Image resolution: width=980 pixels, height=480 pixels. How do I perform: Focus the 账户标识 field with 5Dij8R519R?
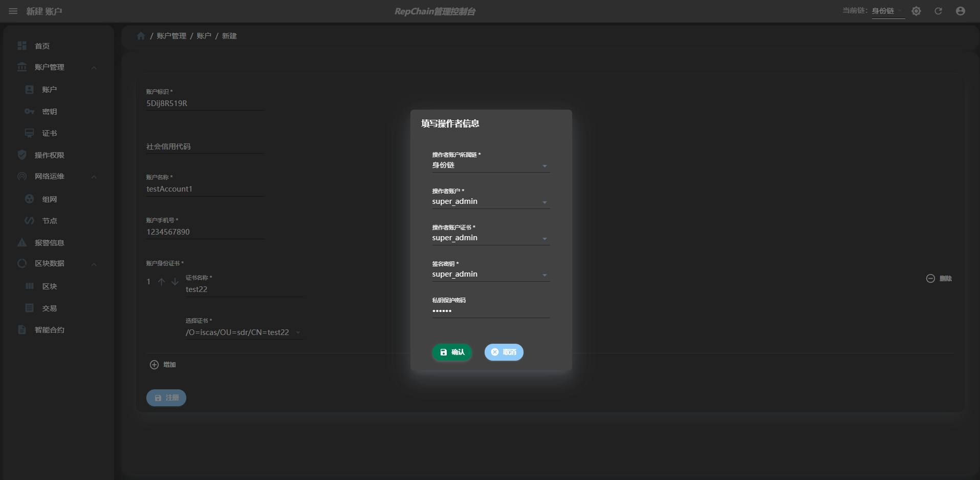point(205,103)
